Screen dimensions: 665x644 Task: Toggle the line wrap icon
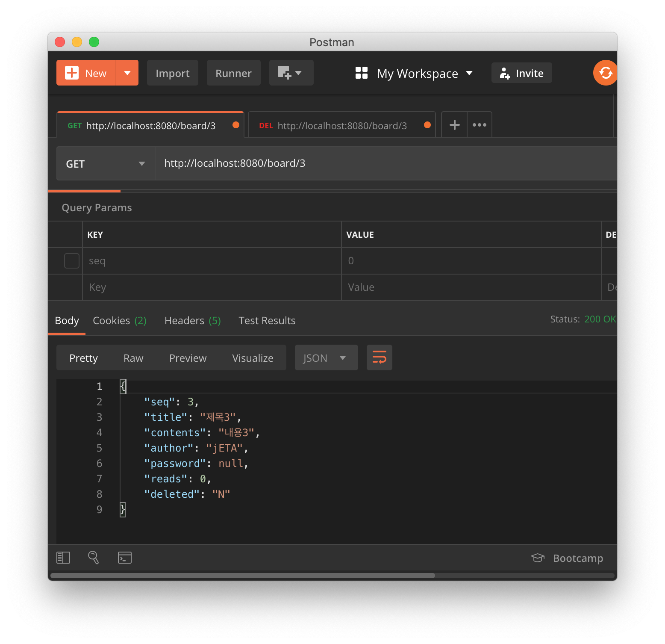(x=380, y=357)
